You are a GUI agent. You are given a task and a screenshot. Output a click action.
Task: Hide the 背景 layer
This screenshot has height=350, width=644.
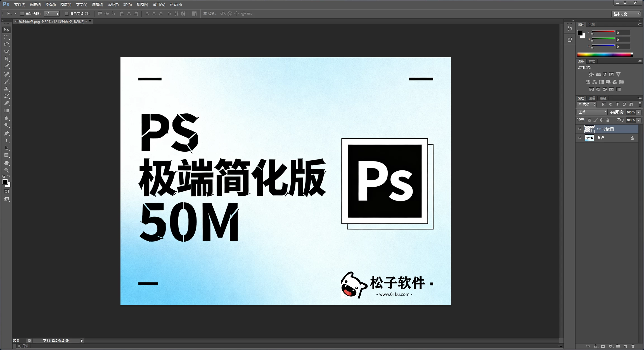point(579,138)
